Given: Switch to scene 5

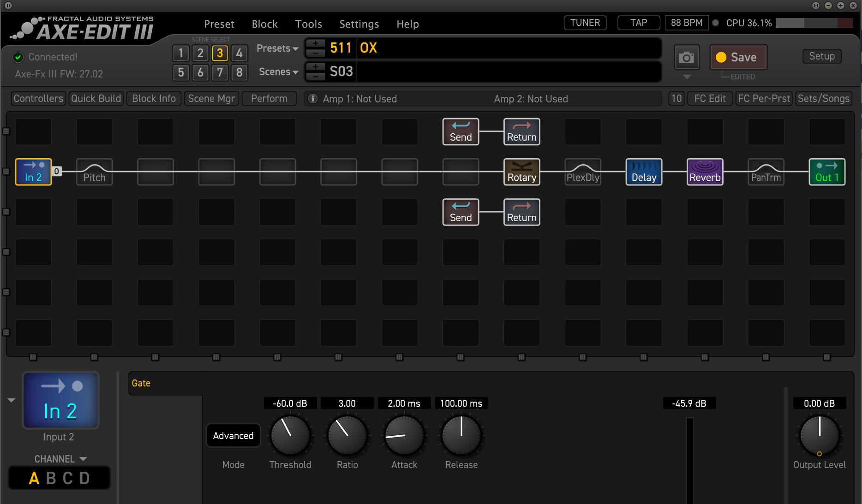Looking at the screenshot, I should (181, 72).
